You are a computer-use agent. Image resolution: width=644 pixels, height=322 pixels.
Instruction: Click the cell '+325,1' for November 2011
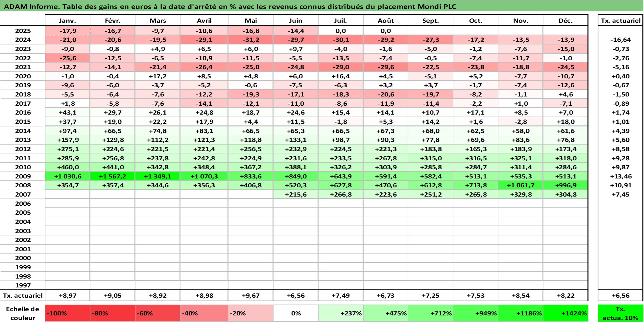click(521, 158)
